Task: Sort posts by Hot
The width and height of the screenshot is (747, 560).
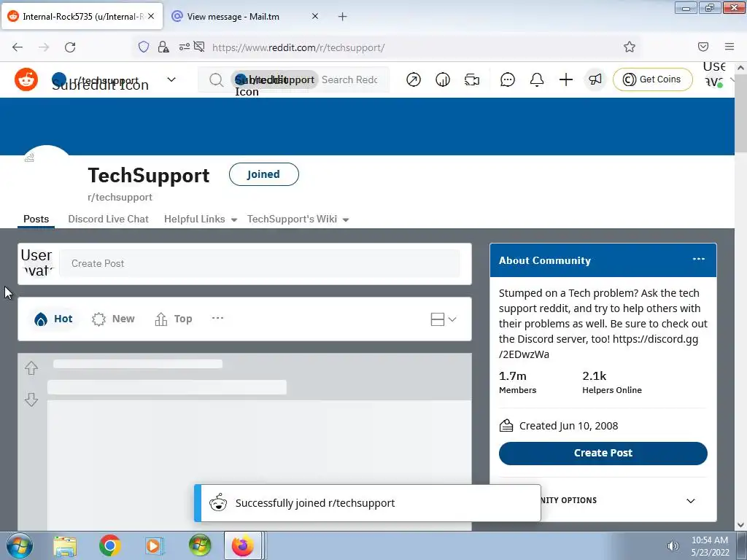Action: click(x=53, y=319)
